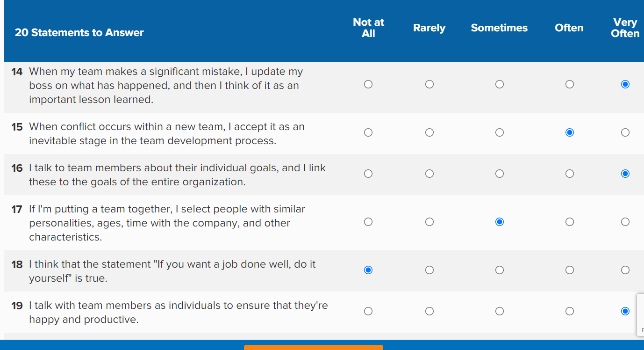Viewport: 644px width, 350px height.
Task: Select 'Rarely' for statement 16
Action: coord(429,174)
